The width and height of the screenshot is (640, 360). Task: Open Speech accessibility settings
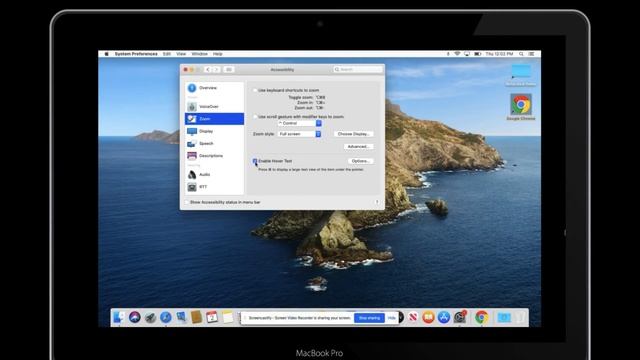[214, 143]
